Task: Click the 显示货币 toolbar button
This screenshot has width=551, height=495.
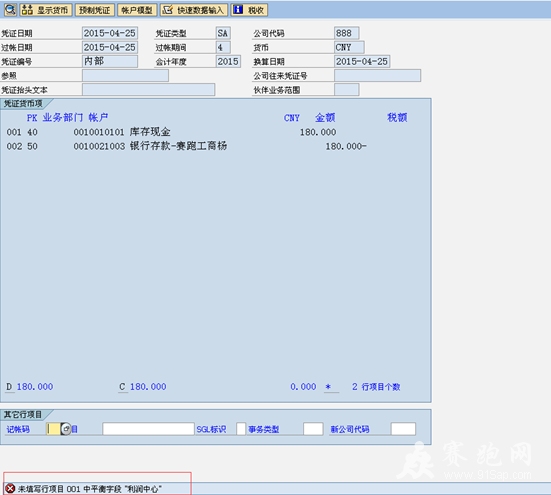Action: coord(46,10)
